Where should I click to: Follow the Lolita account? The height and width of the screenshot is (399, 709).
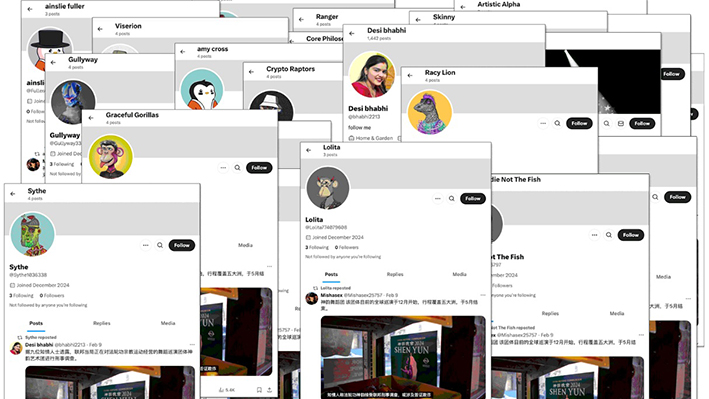(x=473, y=199)
